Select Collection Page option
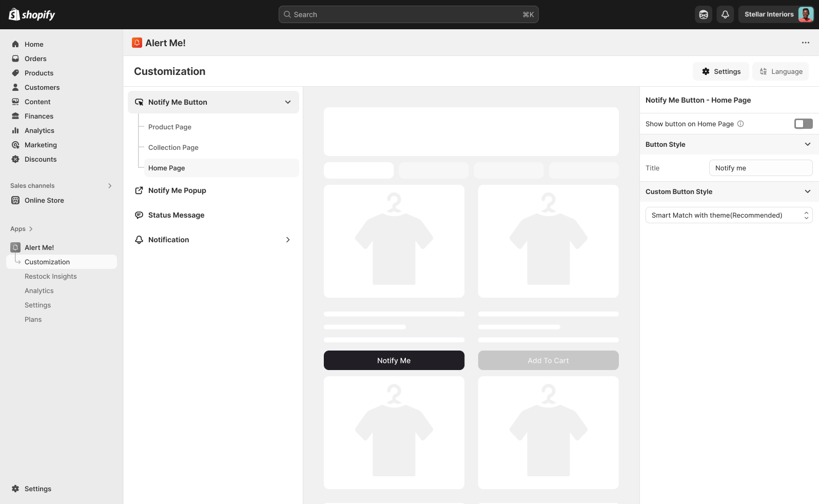Image resolution: width=819 pixels, height=504 pixels. [173, 147]
